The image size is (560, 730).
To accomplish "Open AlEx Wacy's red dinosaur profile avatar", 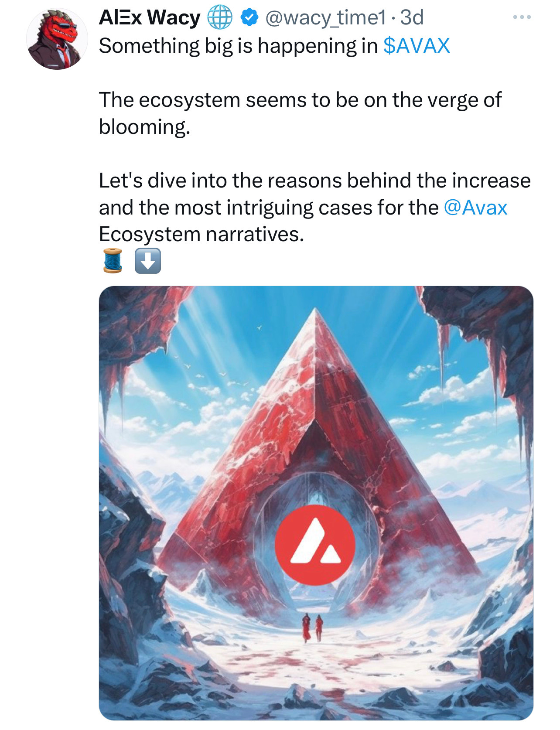I will click(57, 39).
